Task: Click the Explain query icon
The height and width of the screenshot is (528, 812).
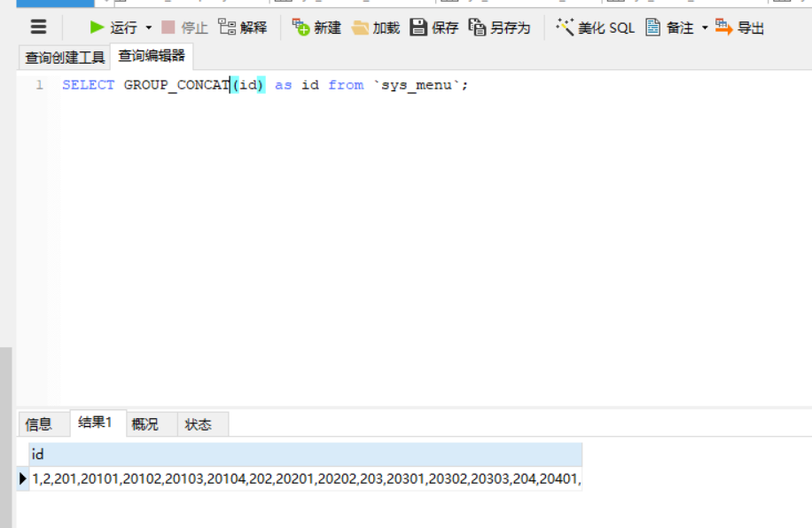Action: coord(226,27)
